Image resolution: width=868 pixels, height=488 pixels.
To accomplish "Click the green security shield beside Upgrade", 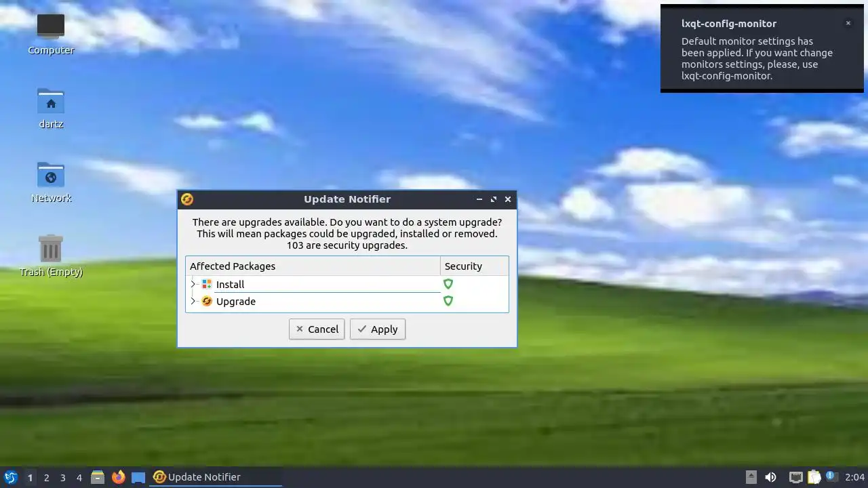I will click(448, 301).
